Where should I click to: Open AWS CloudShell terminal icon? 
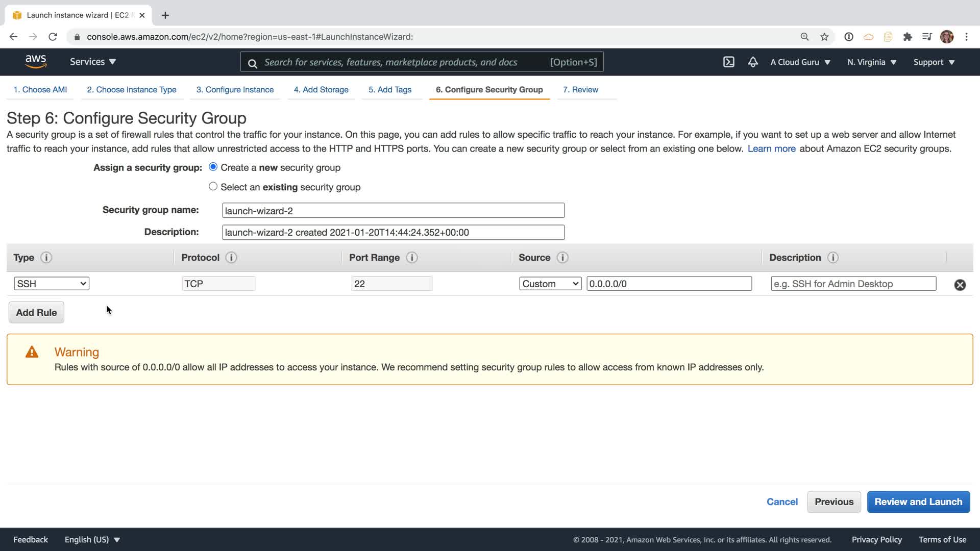coord(728,62)
